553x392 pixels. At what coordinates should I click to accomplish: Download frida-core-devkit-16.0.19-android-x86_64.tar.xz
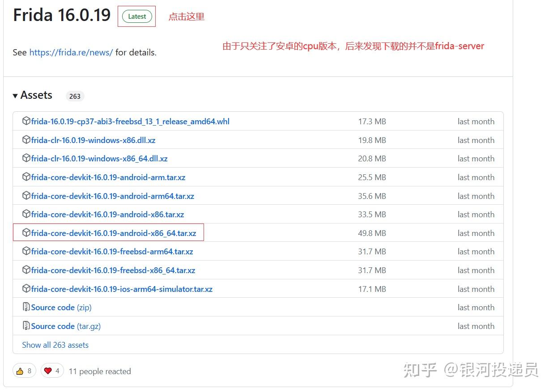pos(114,233)
